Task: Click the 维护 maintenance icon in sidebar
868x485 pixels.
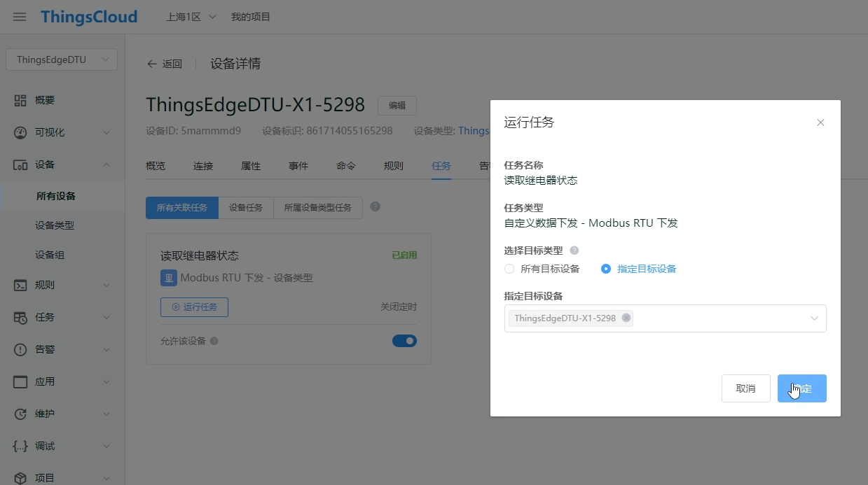Action: (20, 414)
